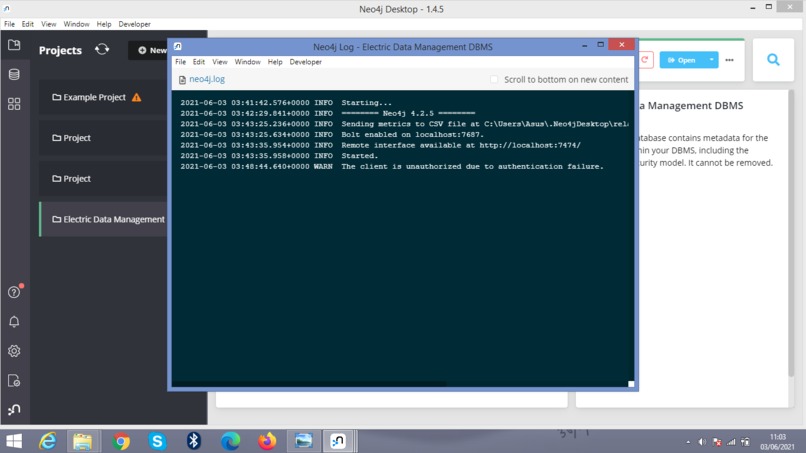Select the second Project entry

103,178
